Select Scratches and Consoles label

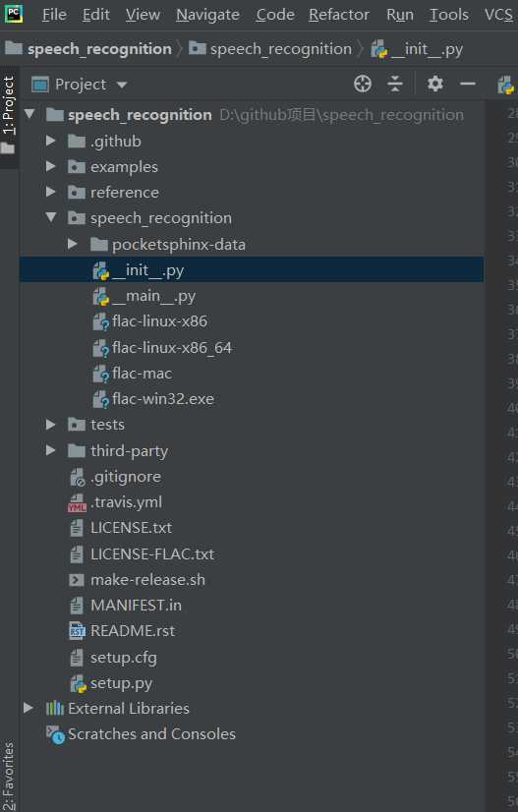[151, 734]
